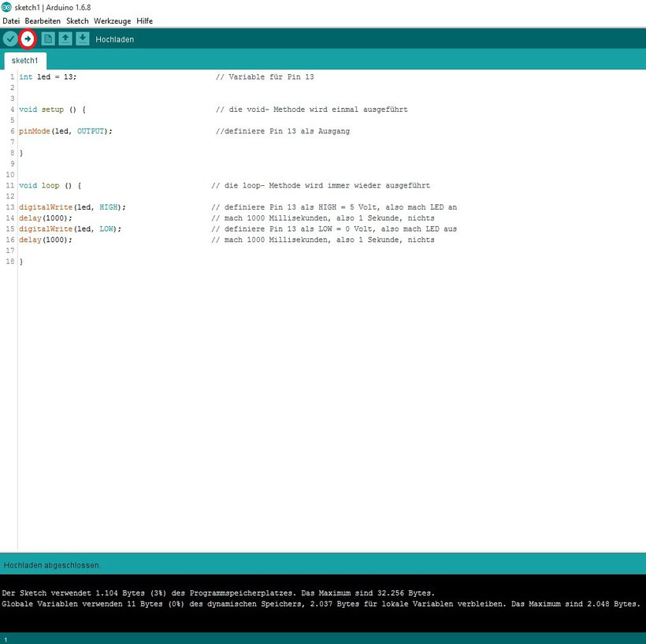Click the Open sketch up-arrow icon
The height and width of the screenshot is (644, 646).
(65, 39)
